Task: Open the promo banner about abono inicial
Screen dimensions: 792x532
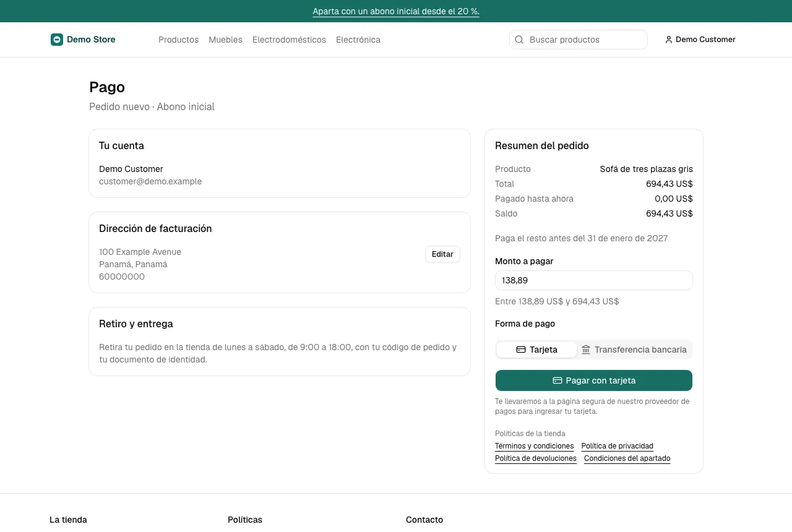Action: pyautogui.click(x=396, y=11)
